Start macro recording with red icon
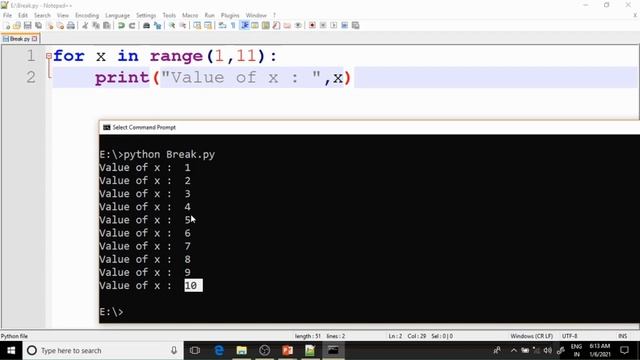Screen dimensions: 640x360 pos(312,26)
